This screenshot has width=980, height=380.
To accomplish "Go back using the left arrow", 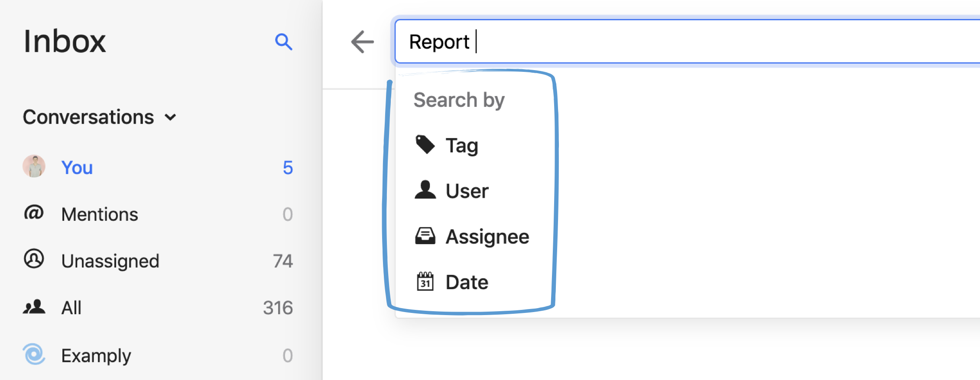I will [x=362, y=42].
